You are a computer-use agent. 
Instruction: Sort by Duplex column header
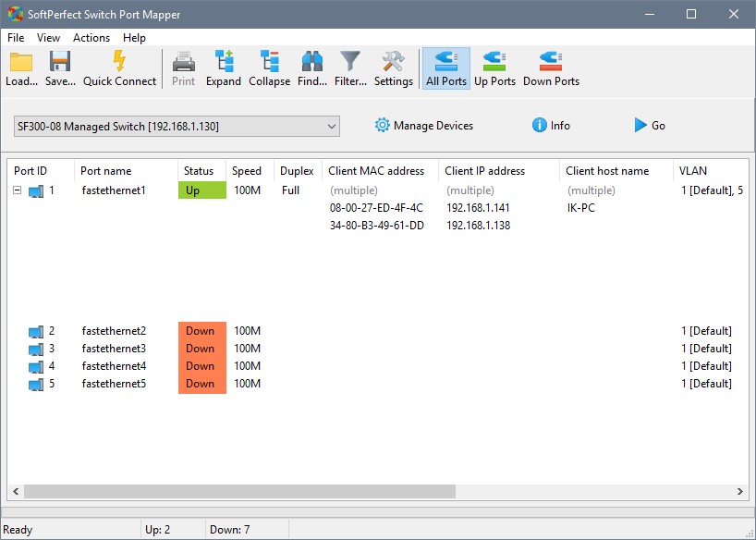298,171
